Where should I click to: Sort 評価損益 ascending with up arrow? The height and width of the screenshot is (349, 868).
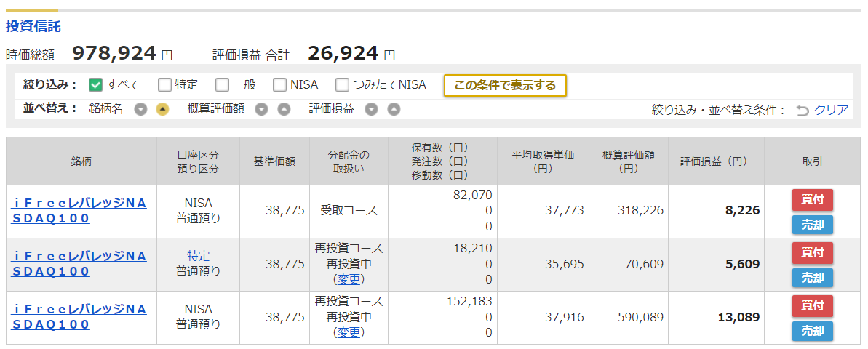click(394, 110)
